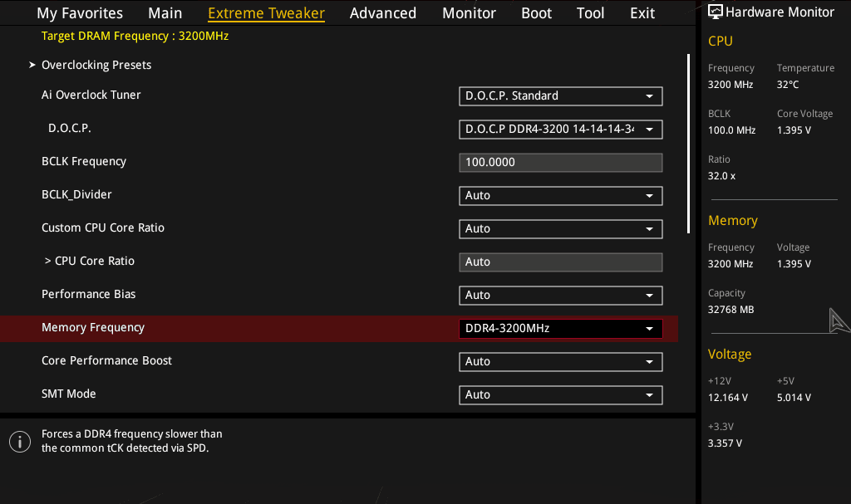Switch to the Boot tab

(x=536, y=13)
